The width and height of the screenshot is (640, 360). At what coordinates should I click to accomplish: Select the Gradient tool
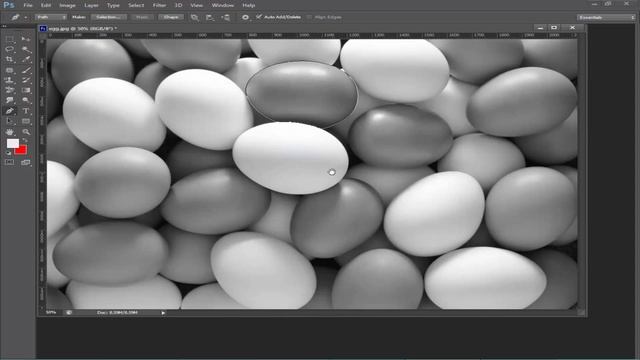[x=26, y=90]
